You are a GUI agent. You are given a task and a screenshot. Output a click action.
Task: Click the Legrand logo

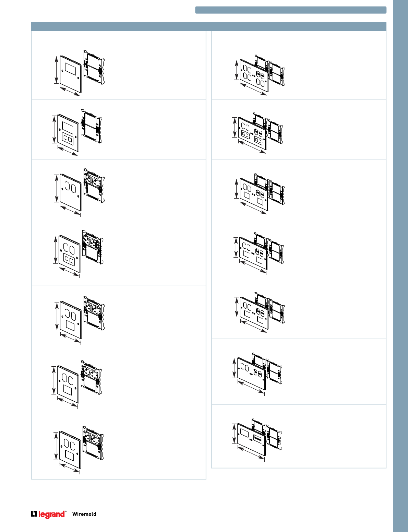pos(48,514)
